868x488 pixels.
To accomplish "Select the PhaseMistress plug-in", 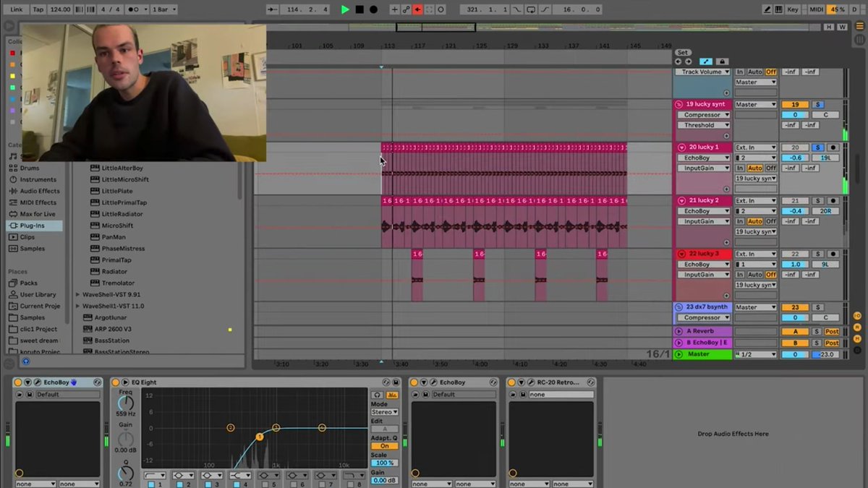I will point(122,249).
